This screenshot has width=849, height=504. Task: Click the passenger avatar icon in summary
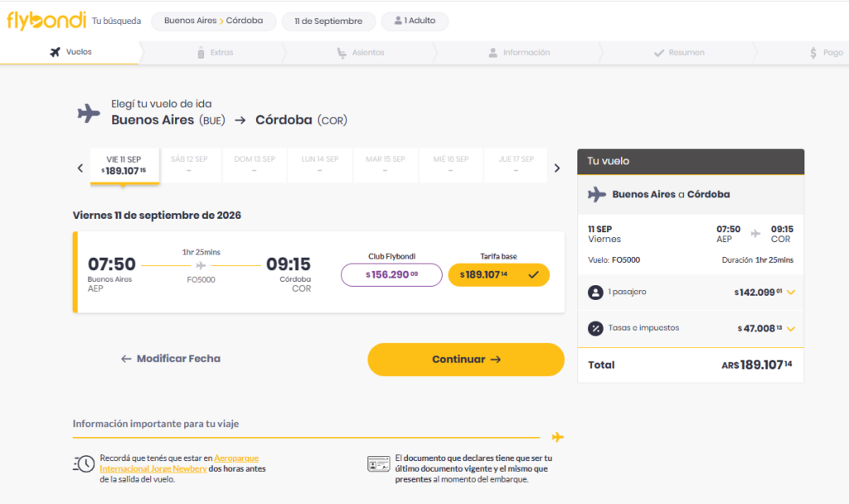point(595,293)
